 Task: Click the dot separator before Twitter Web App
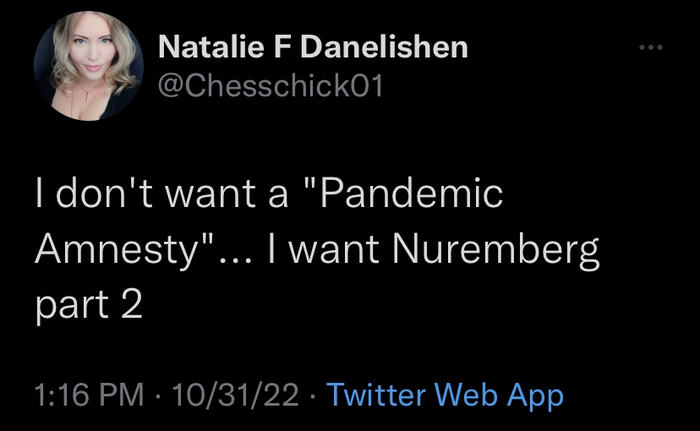[x=312, y=396]
